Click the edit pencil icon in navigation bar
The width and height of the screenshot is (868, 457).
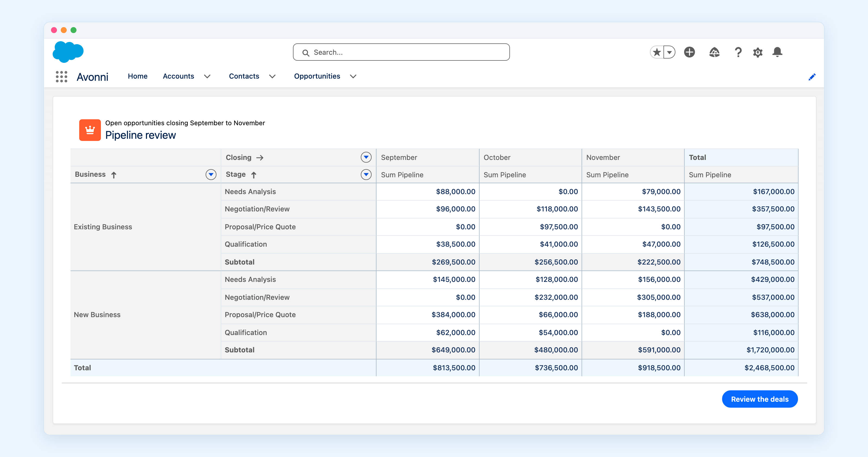click(812, 77)
